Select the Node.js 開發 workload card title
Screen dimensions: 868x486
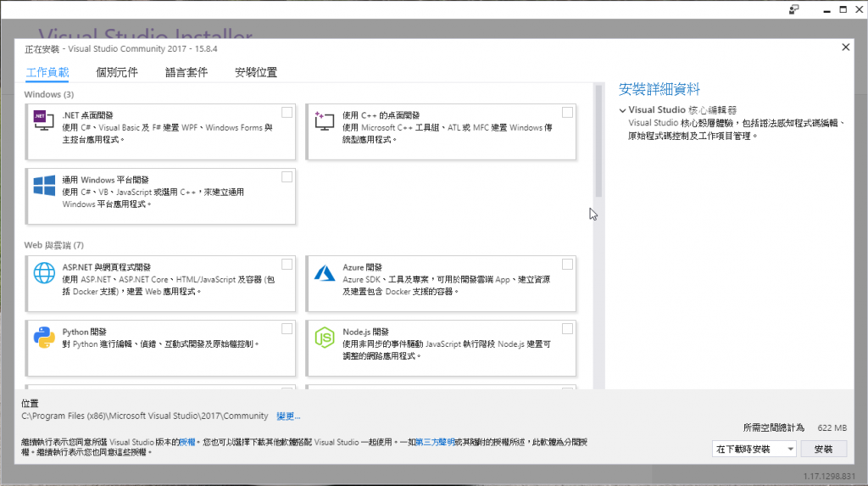[x=365, y=332]
